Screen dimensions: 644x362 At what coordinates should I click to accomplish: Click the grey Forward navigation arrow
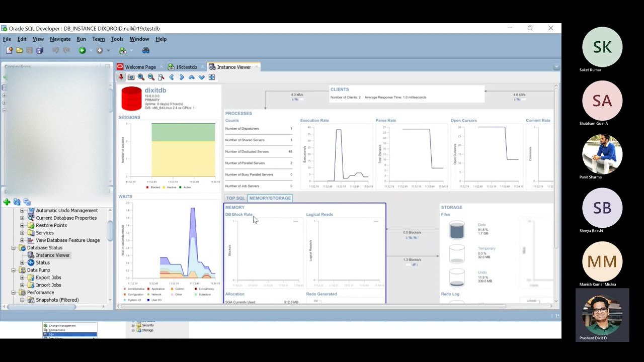click(x=99, y=50)
